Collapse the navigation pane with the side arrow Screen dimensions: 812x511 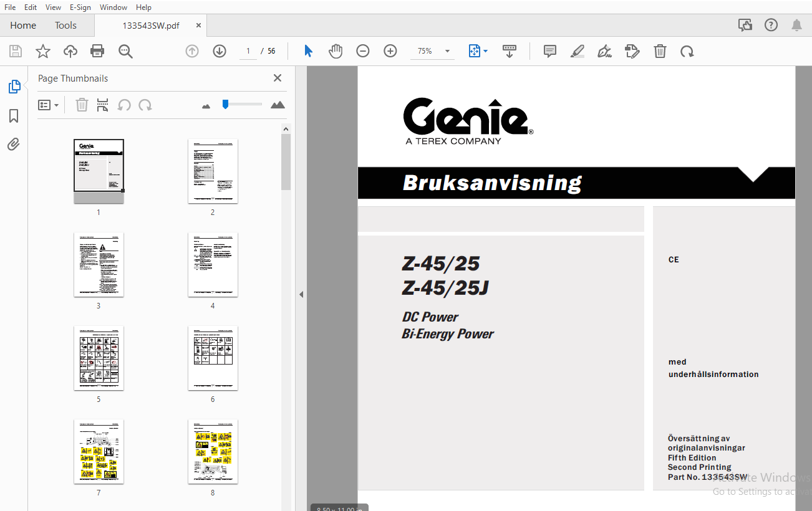pos(301,294)
